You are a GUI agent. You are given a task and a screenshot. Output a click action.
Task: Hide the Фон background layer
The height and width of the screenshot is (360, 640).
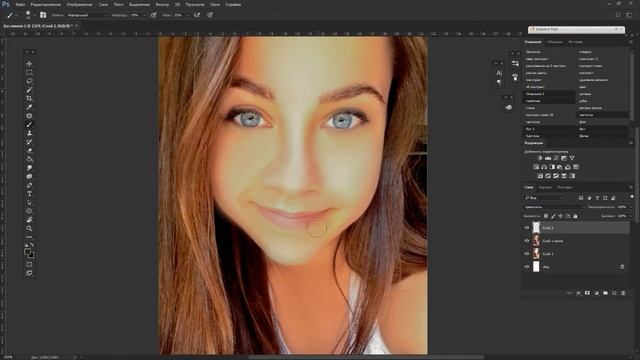[x=527, y=267]
